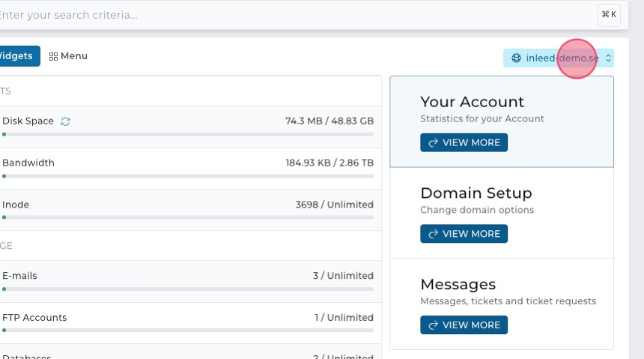Click the Bandwidth usage bar
644x359 pixels.
pyautogui.click(x=187, y=176)
